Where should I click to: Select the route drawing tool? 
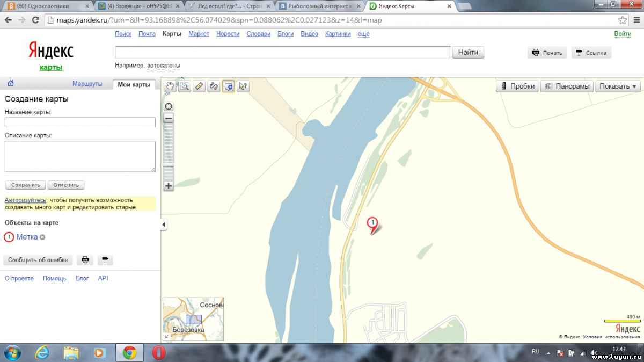click(x=214, y=86)
